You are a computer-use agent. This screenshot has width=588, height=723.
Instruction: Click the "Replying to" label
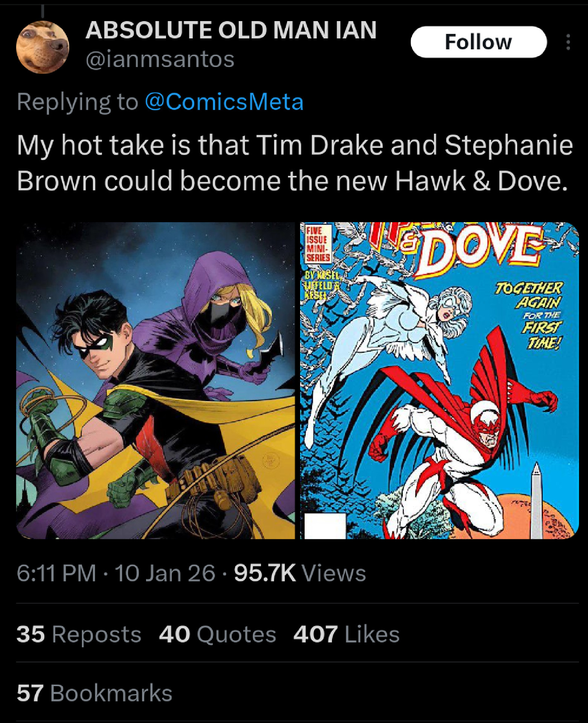click(77, 102)
